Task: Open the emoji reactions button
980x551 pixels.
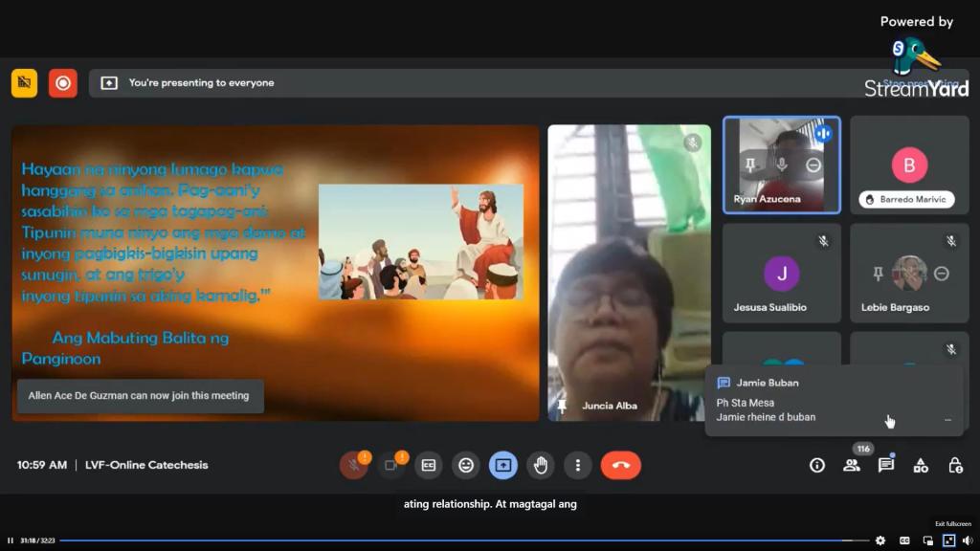Action: pyautogui.click(x=466, y=465)
